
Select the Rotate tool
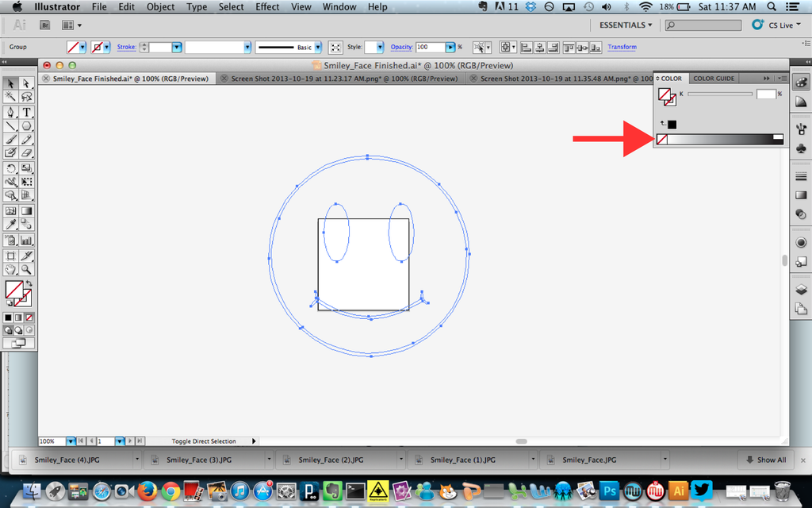[x=11, y=168]
